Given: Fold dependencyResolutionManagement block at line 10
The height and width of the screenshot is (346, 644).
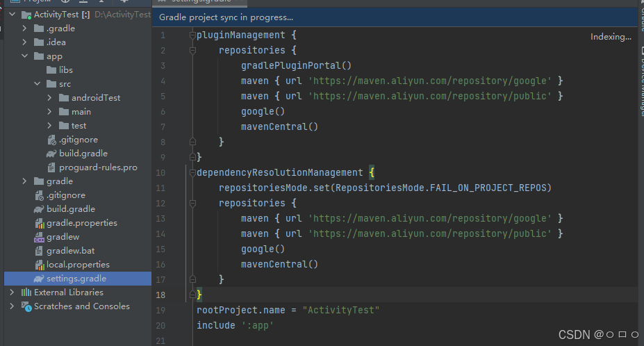Looking at the screenshot, I should [192, 173].
